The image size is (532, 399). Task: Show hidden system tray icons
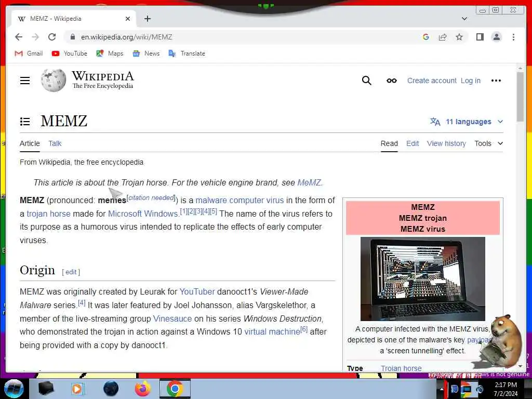click(442, 389)
